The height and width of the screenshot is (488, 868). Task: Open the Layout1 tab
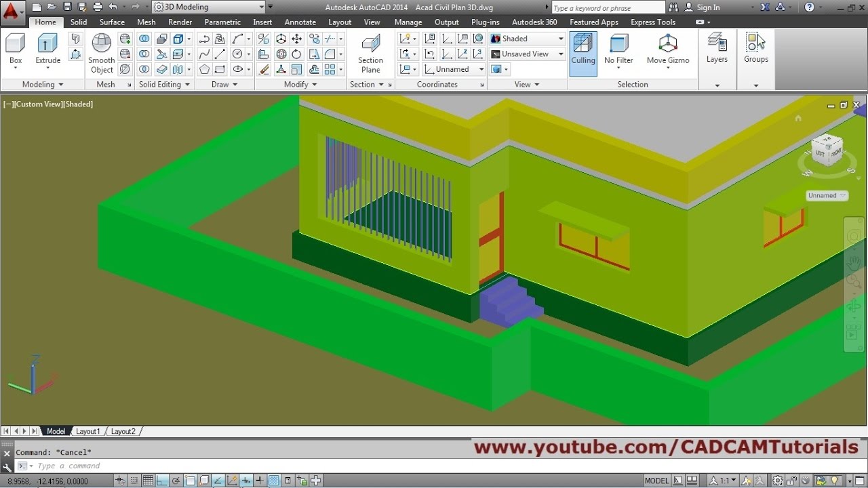coord(87,431)
